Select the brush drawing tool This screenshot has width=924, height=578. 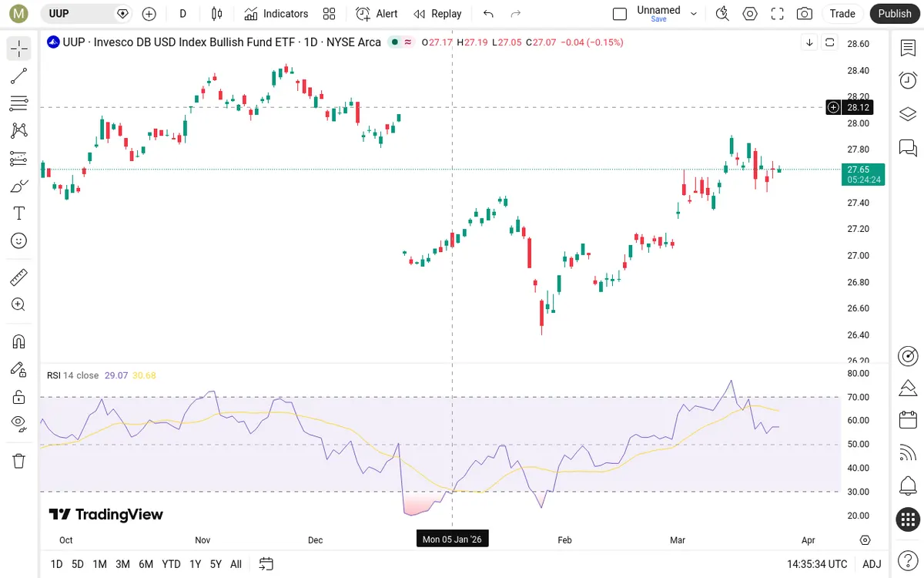19,186
